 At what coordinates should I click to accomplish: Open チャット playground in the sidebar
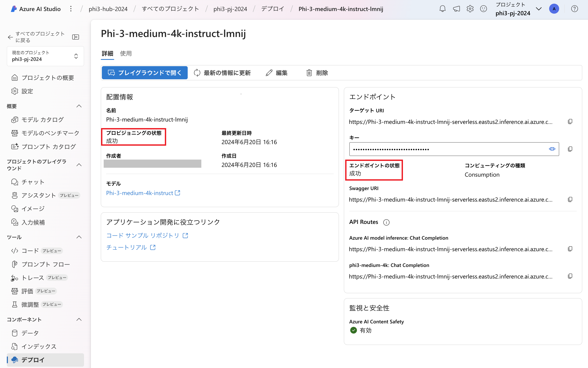tap(45, 182)
